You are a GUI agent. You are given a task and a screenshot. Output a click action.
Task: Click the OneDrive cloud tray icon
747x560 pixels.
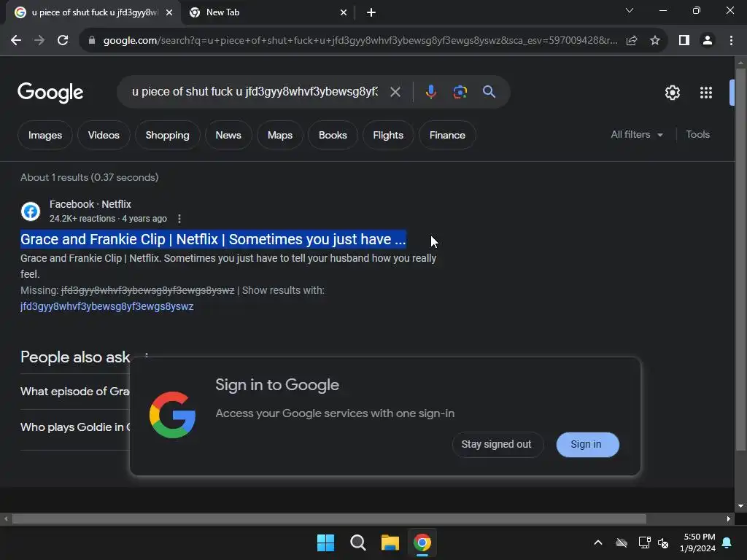[x=622, y=542]
